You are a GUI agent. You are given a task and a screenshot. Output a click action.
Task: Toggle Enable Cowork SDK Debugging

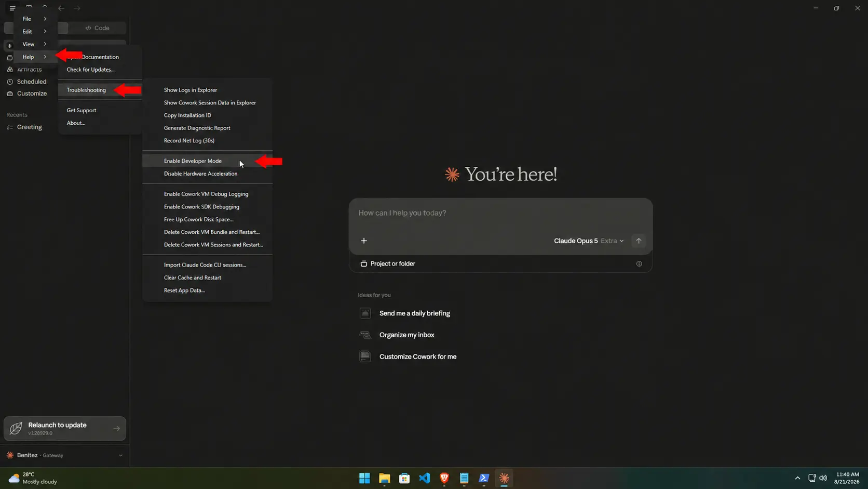pyautogui.click(x=207, y=207)
